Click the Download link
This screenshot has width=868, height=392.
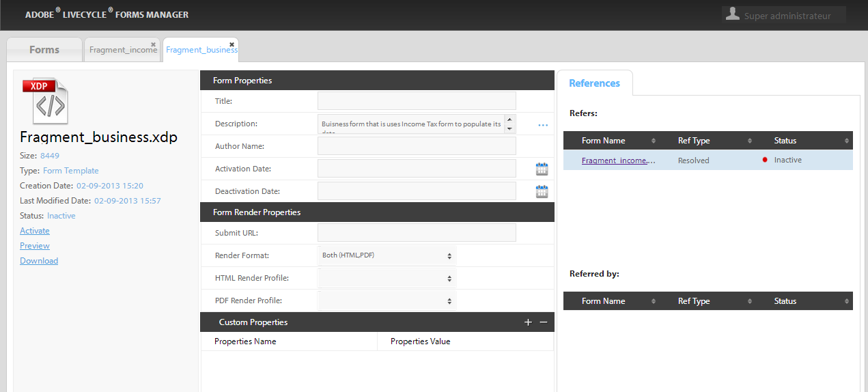[39, 261]
